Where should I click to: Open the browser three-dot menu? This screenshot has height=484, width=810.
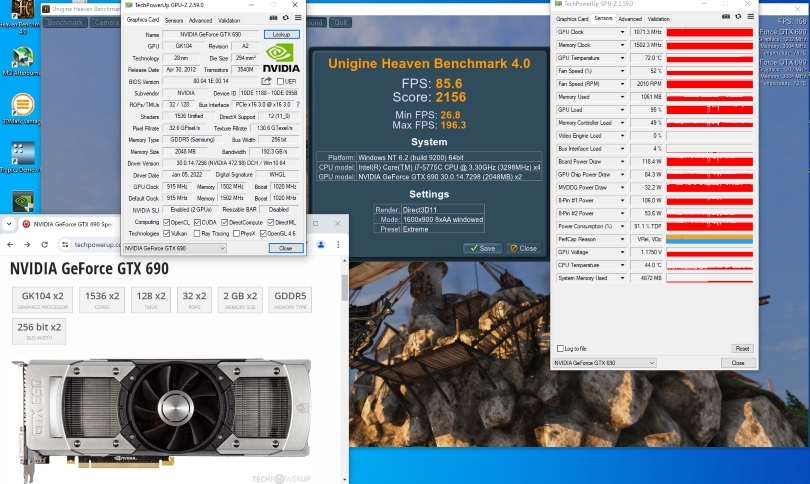click(x=338, y=244)
